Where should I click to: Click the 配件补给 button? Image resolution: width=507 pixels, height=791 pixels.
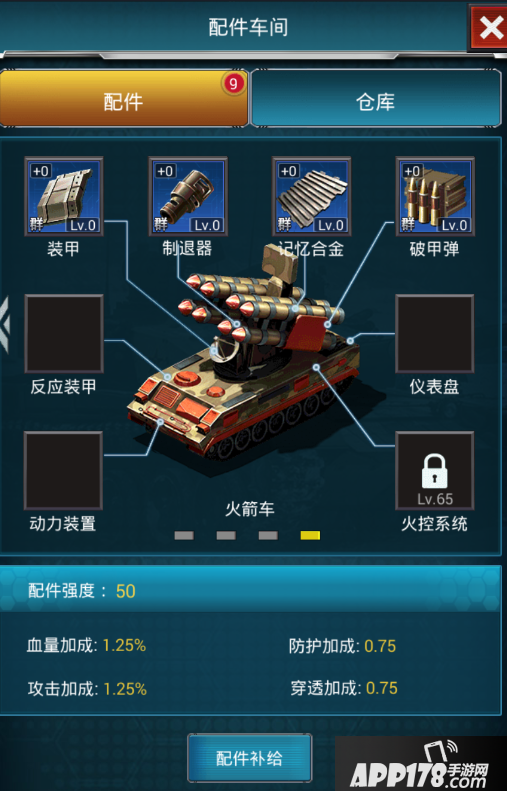coord(250,758)
